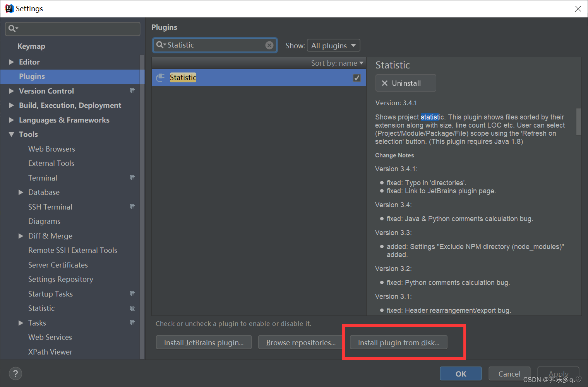588x387 pixels.
Task: Collapse the Tools section
Action: point(12,134)
